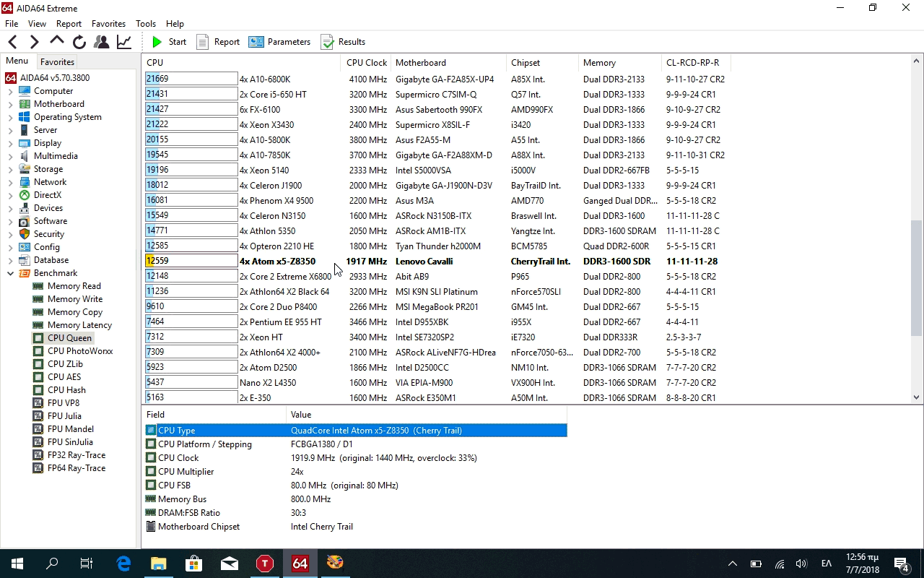Image resolution: width=924 pixels, height=578 pixels.
Task: Select the CPU ZLib benchmark
Action: pyautogui.click(x=65, y=364)
